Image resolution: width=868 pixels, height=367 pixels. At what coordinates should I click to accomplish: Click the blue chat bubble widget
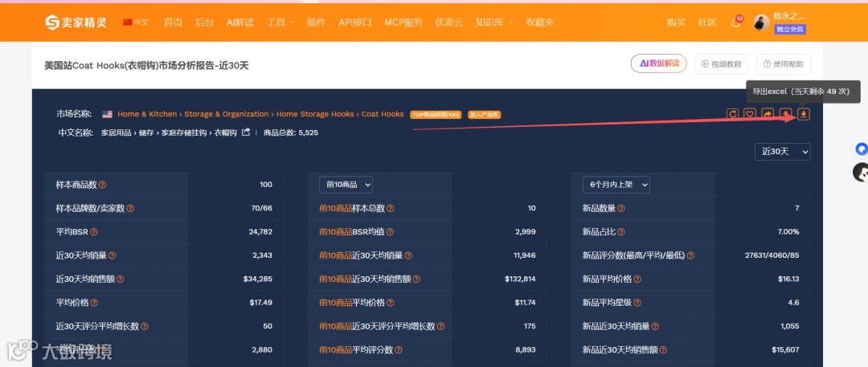861,149
